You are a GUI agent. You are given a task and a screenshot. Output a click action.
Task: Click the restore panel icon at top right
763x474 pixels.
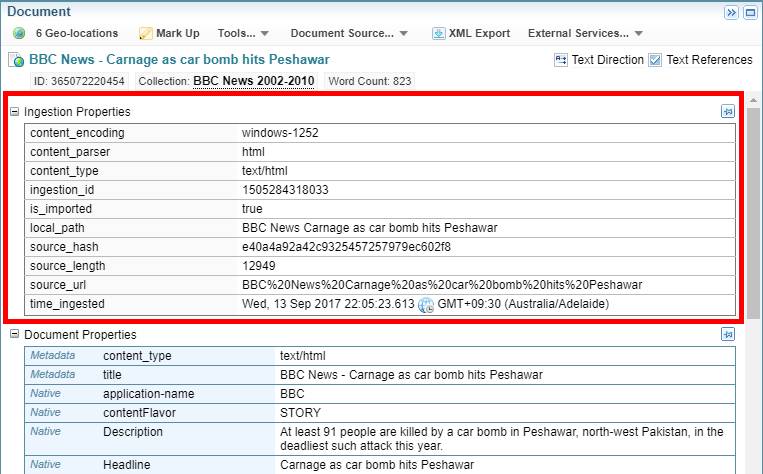(750, 12)
